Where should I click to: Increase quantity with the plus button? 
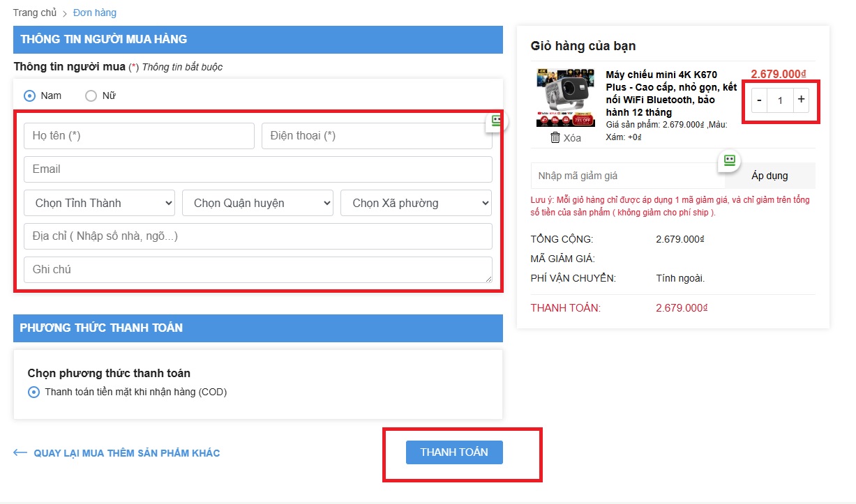[x=801, y=100]
